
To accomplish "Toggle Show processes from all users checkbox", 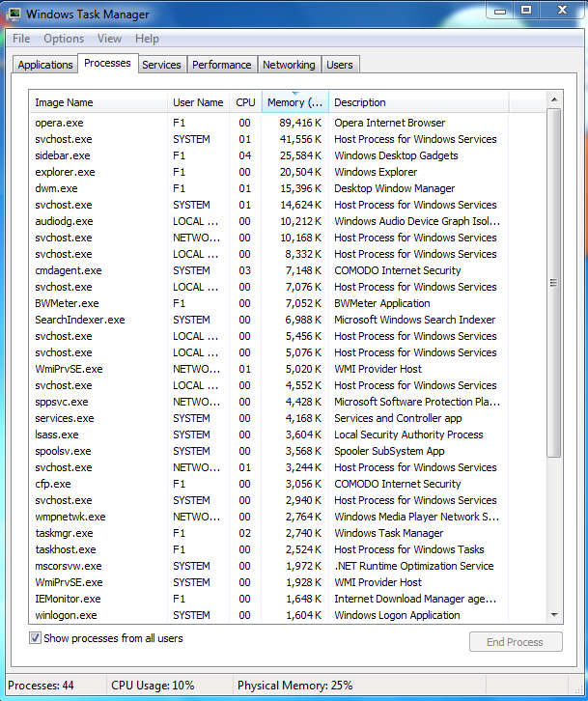I will pyautogui.click(x=35, y=638).
